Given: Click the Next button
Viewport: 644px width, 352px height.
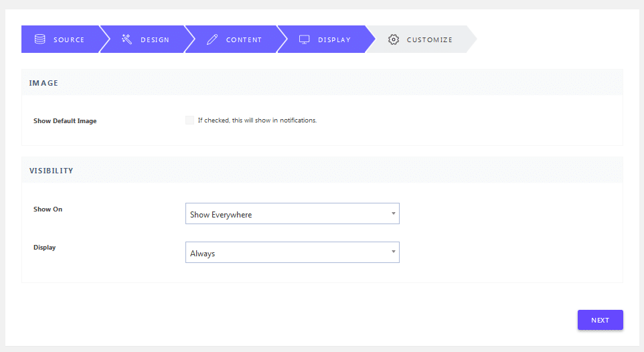Looking at the screenshot, I should point(600,320).
